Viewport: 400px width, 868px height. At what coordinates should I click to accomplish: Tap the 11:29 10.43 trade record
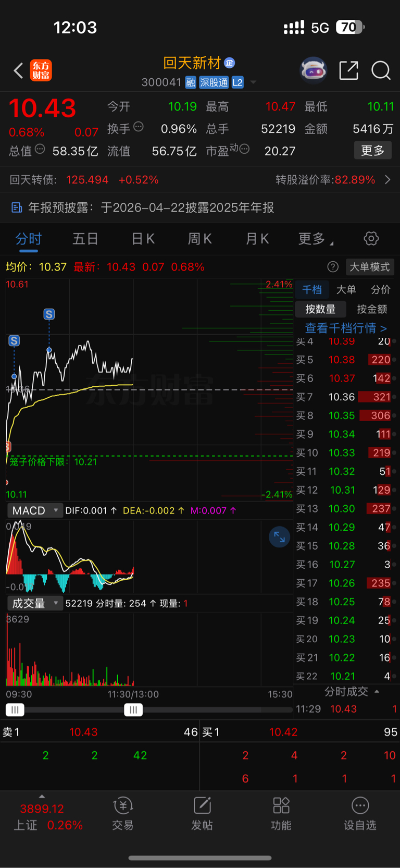pos(346,709)
